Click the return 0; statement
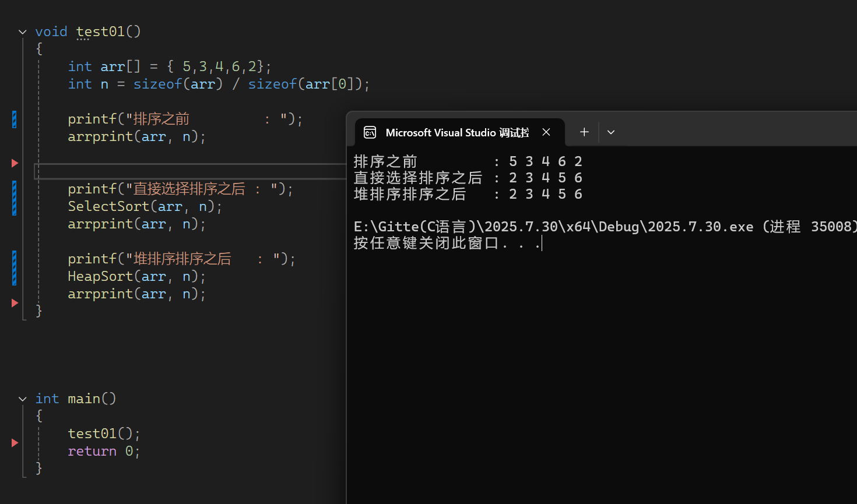Image resolution: width=857 pixels, height=504 pixels. pos(104,451)
